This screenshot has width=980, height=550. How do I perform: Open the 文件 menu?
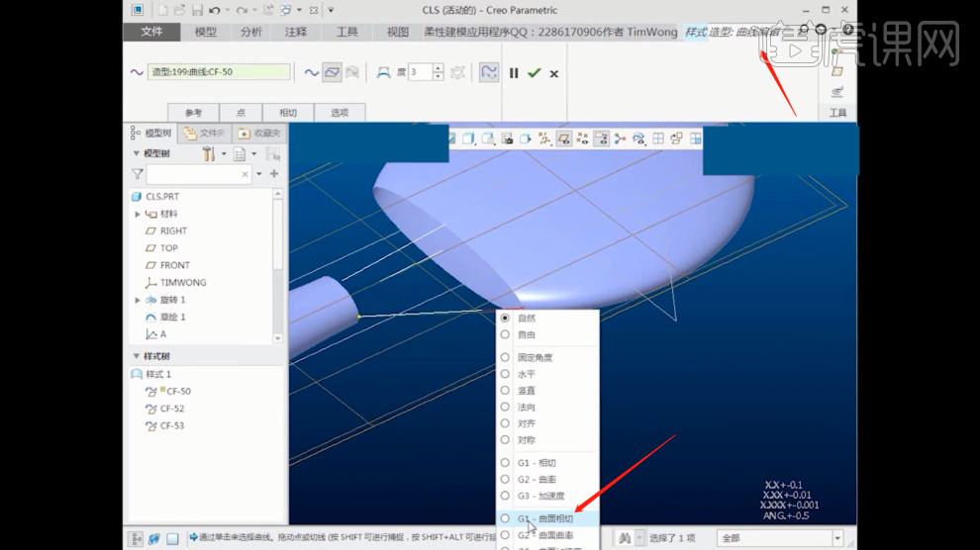pyautogui.click(x=151, y=32)
